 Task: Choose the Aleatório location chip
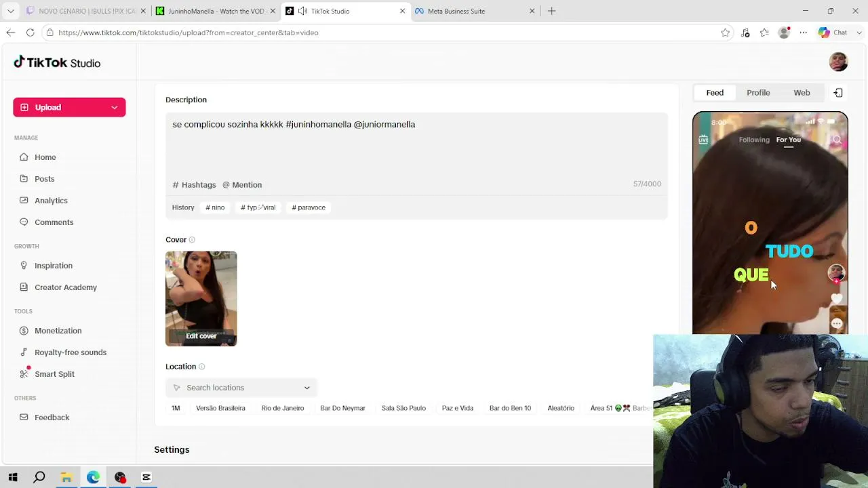(561, 408)
